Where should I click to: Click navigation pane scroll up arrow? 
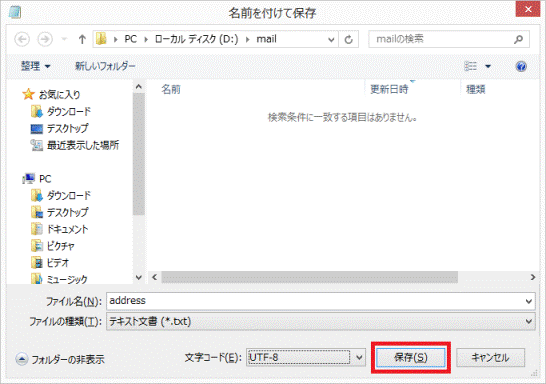pyautogui.click(x=139, y=86)
